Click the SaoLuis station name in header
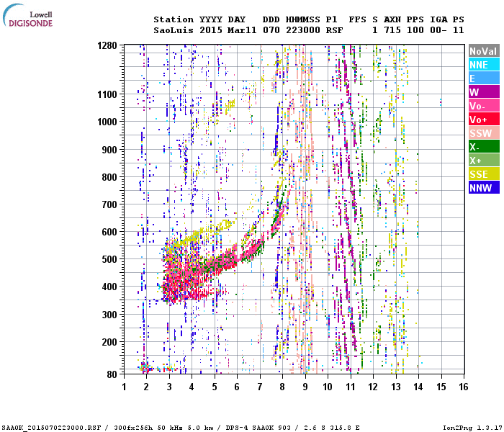 click(x=174, y=31)
